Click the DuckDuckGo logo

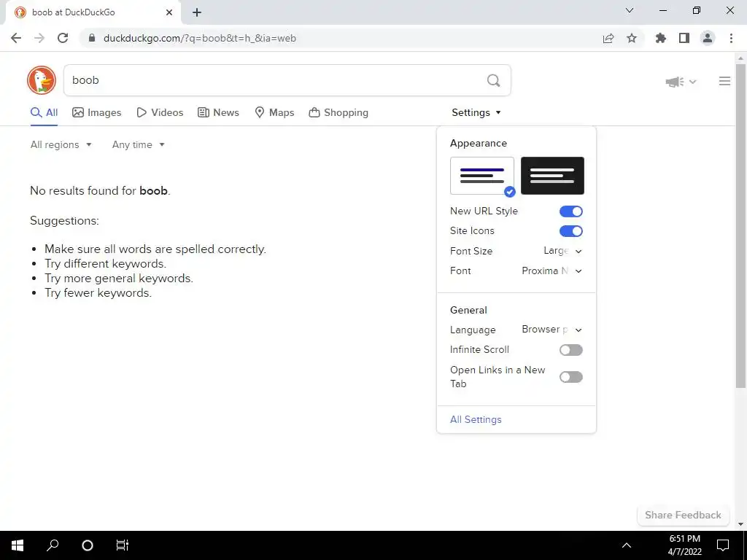[x=42, y=80]
